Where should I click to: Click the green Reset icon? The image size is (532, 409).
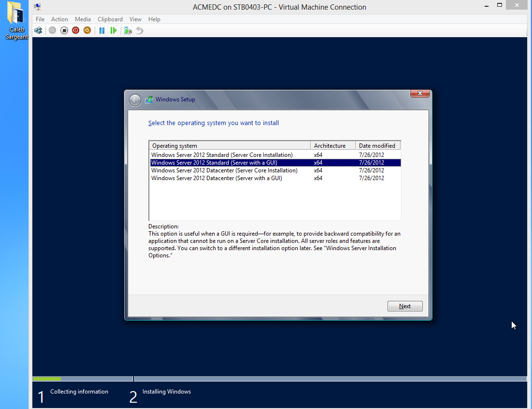(114, 30)
